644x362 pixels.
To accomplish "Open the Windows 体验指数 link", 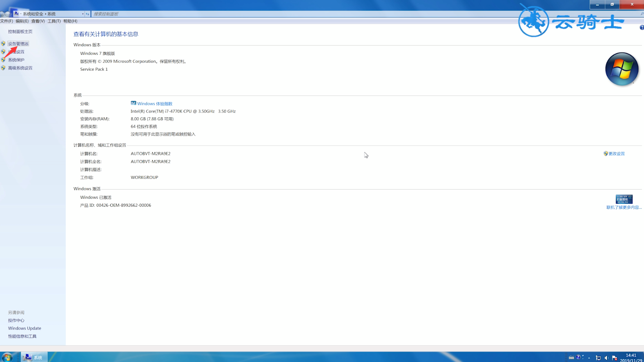I will tap(155, 104).
